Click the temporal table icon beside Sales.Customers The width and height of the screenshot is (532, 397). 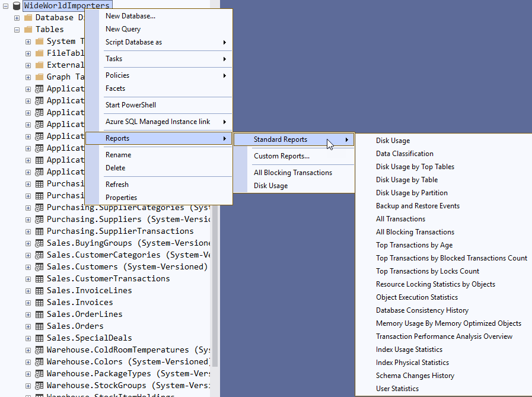pyautogui.click(x=39, y=267)
